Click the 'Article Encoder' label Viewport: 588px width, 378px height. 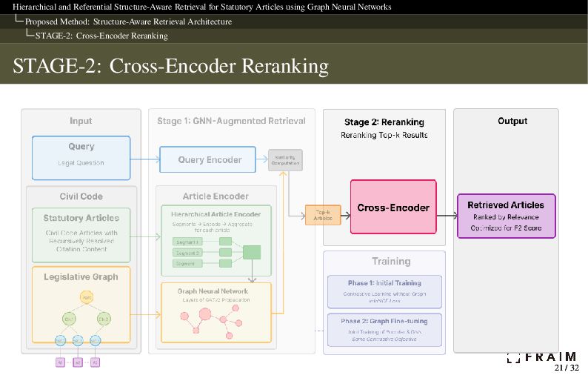click(x=216, y=196)
